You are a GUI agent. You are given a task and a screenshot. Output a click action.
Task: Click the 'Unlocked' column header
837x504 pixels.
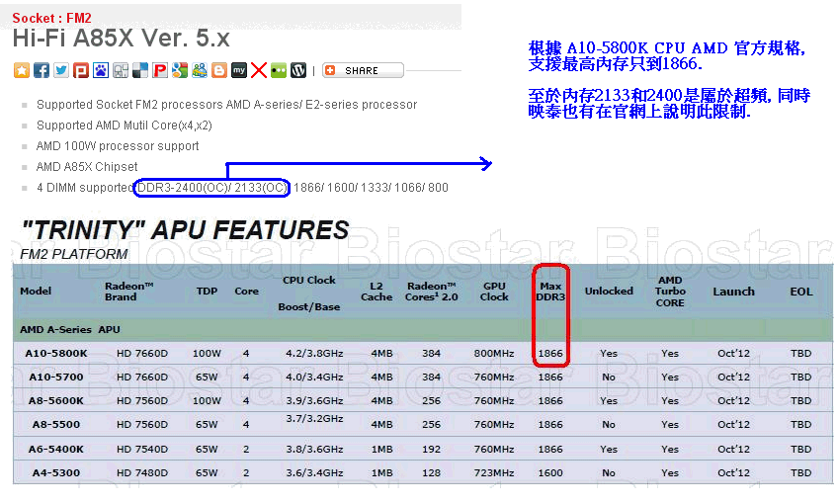click(609, 291)
